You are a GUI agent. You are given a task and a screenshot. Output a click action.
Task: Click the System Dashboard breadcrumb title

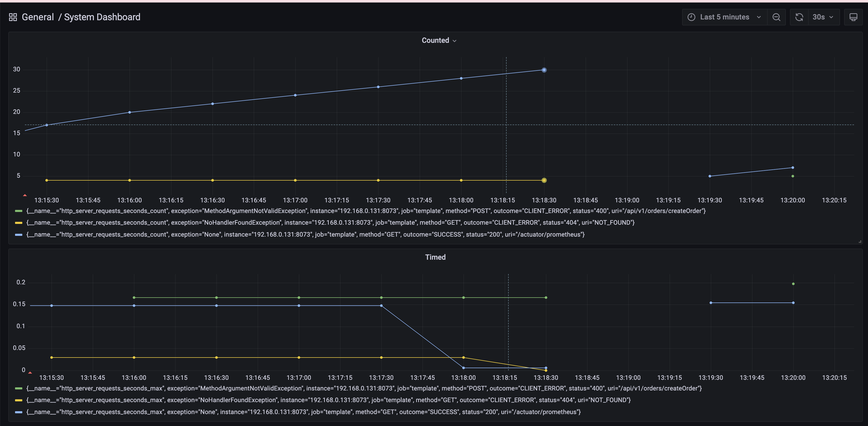point(102,17)
